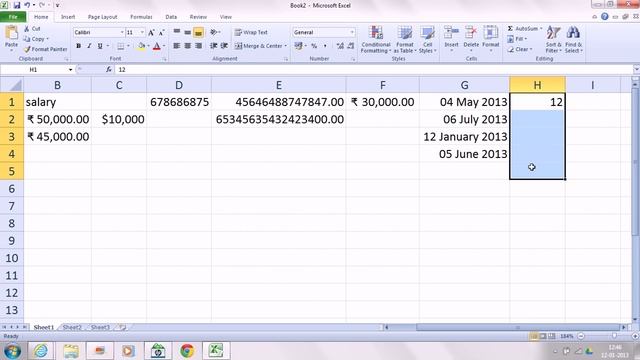This screenshot has width=640, height=360.
Task: Click the Select All corner triangle
Action: pos(12,85)
